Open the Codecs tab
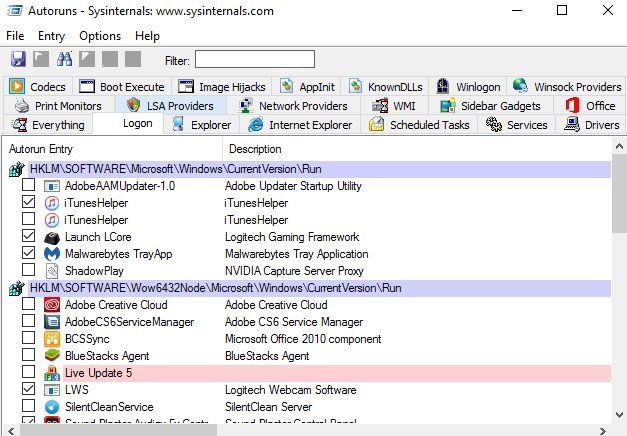The image size is (627, 436). [38, 87]
